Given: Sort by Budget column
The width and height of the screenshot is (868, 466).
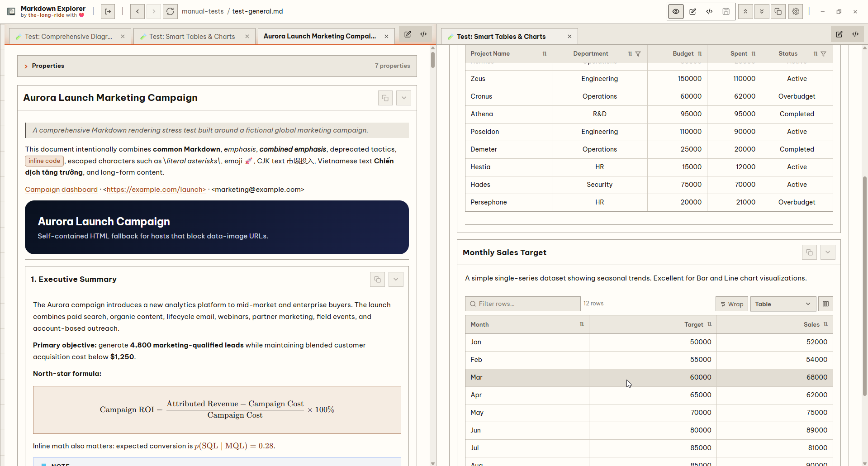Looking at the screenshot, I should click(700, 54).
